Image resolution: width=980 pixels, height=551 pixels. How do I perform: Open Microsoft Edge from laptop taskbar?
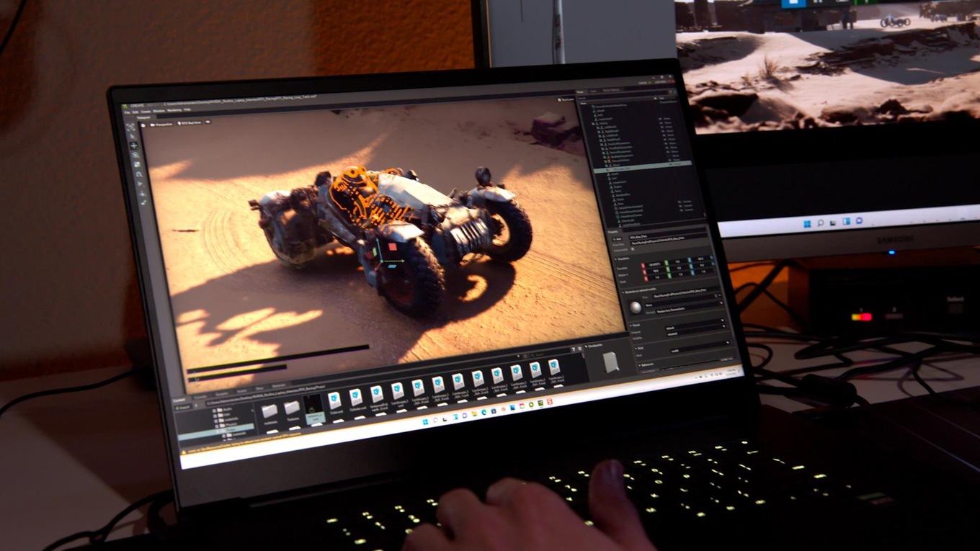pos(484,412)
